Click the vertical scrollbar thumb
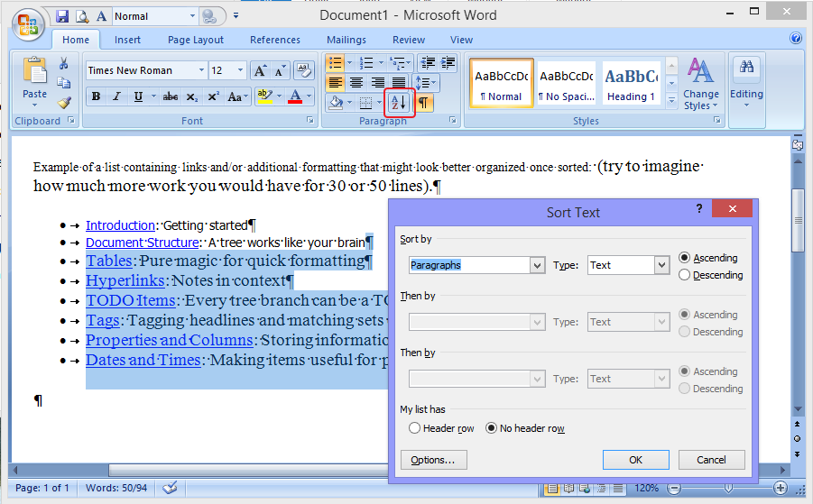This screenshot has width=813, height=504. pyautogui.click(x=798, y=220)
